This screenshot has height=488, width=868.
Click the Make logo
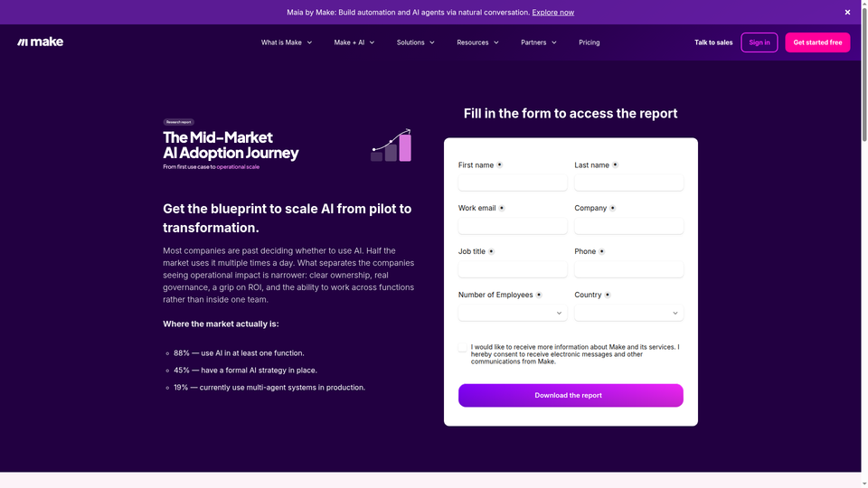click(x=40, y=42)
